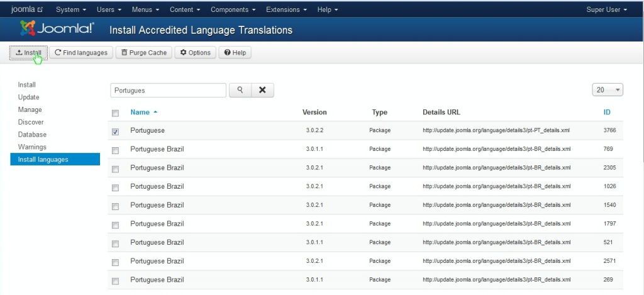
Task: Click the Portuguese language name
Action: (x=147, y=130)
